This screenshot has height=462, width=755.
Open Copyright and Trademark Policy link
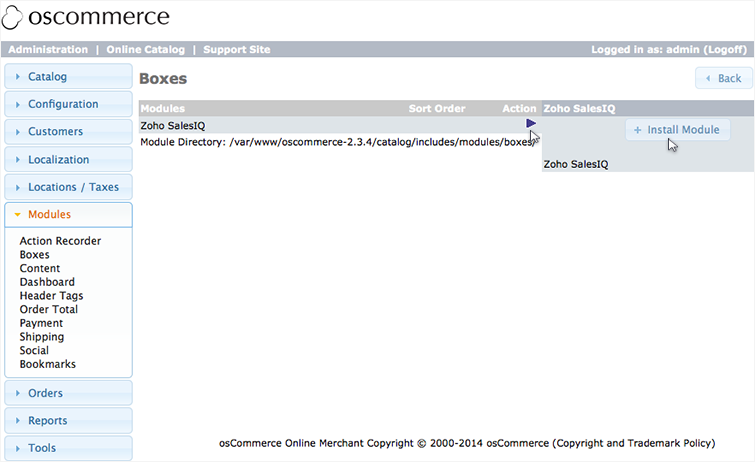634,443
